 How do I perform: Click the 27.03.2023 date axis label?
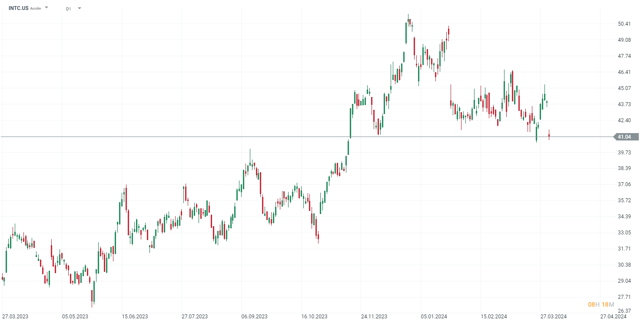pos(15,317)
